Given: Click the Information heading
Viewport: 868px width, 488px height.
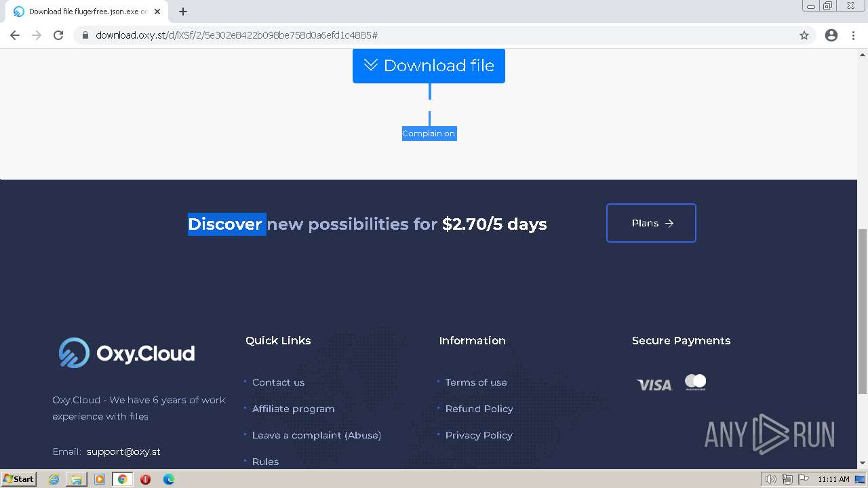Looking at the screenshot, I should pos(472,340).
